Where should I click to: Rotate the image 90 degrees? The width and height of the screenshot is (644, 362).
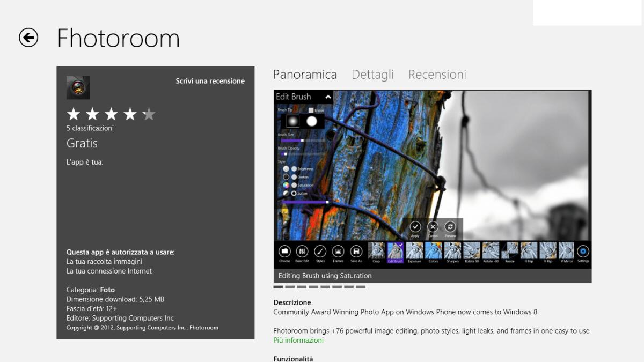point(471,252)
